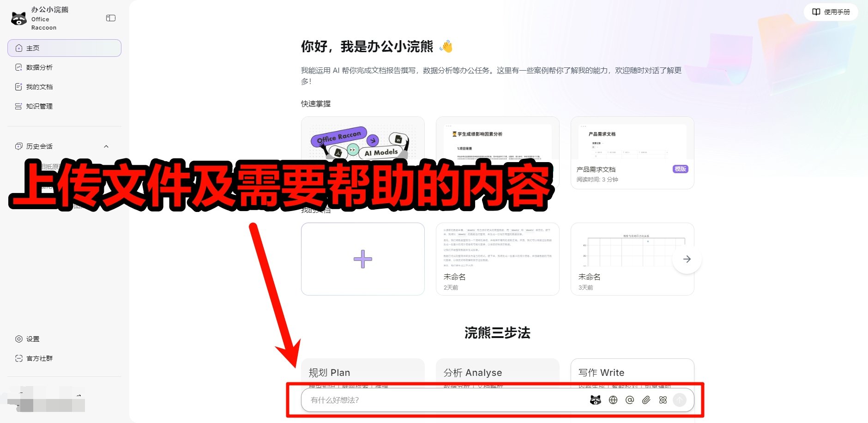Select the raccoon model icon in chat bar
This screenshot has height=423, width=868.
tap(596, 400)
